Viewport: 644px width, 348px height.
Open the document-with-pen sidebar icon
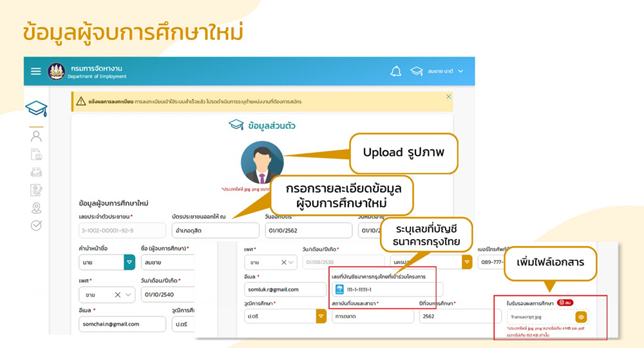click(x=36, y=190)
